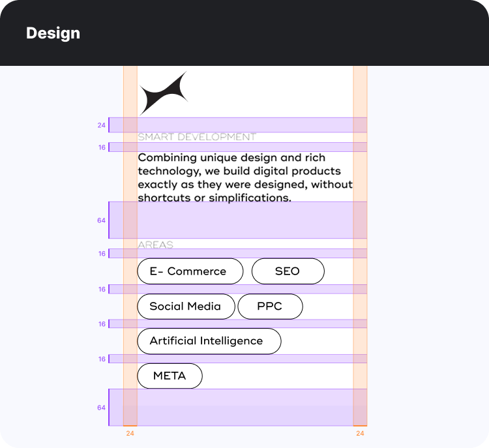This screenshot has height=448, width=489.
Task: Click the orange 24 label at bottom left
Action: coord(130,433)
